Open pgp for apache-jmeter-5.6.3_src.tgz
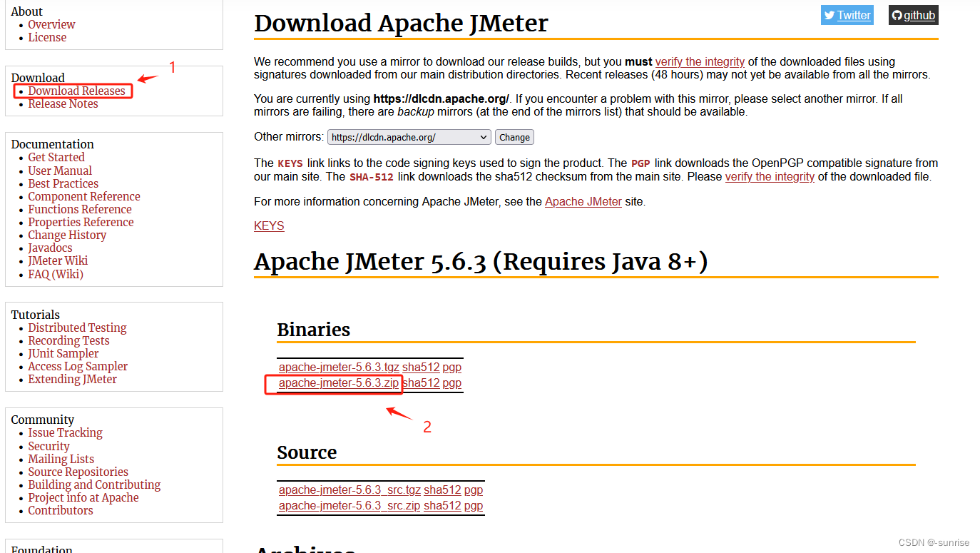Screen dimensions: 980x553 click(x=473, y=489)
